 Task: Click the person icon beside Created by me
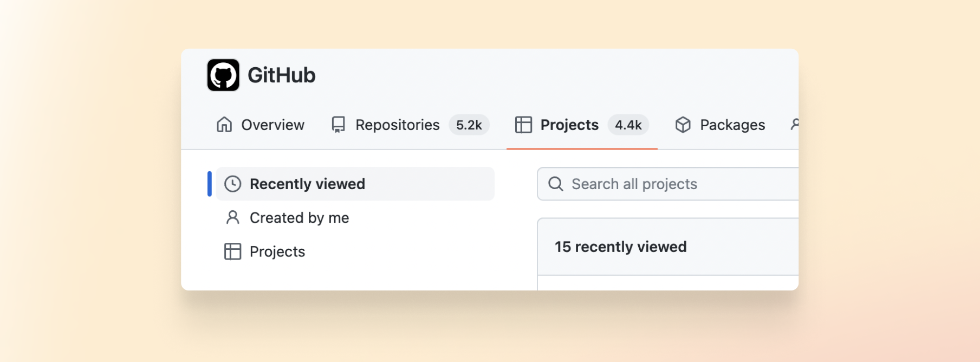tap(232, 218)
